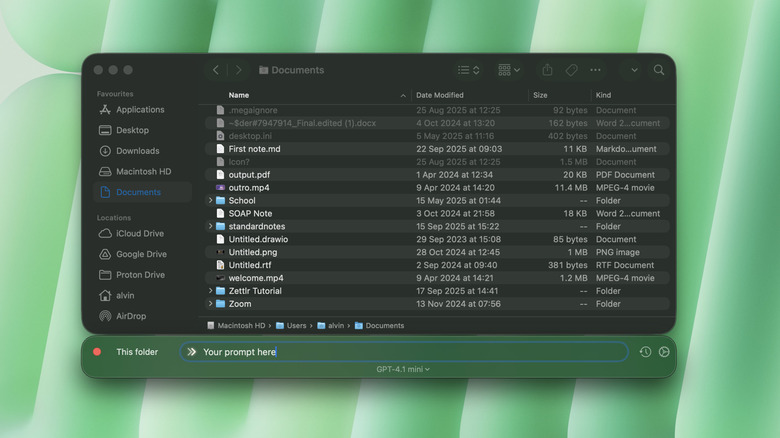Select Documents in the sidebar

tap(142, 192)
